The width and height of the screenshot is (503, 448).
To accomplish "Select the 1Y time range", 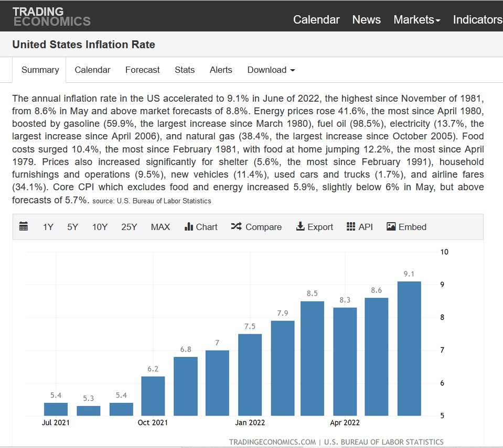I will (x=48, y=227).
